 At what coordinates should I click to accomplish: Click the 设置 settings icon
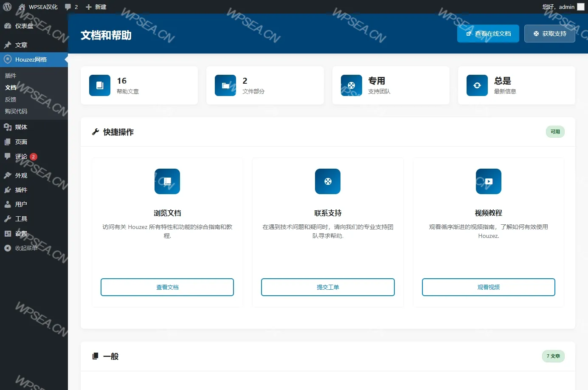click(x=8, y=234)
